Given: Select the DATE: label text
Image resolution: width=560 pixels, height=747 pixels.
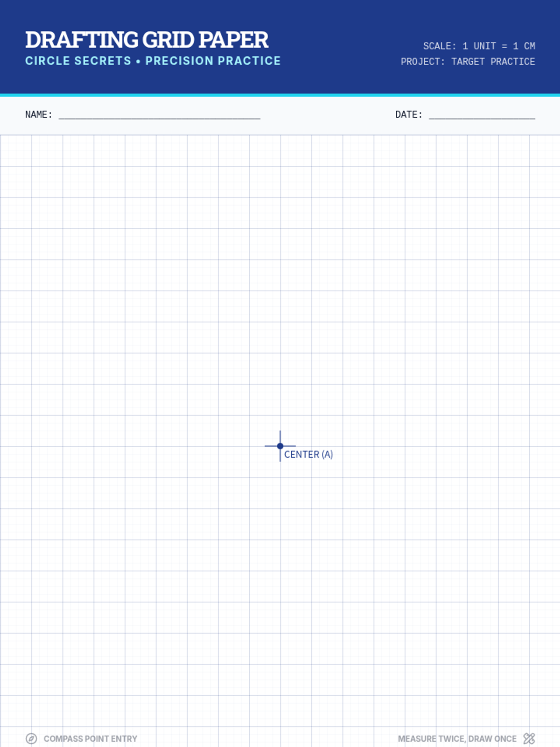Looking at the screenshot, I should (409, 115).
